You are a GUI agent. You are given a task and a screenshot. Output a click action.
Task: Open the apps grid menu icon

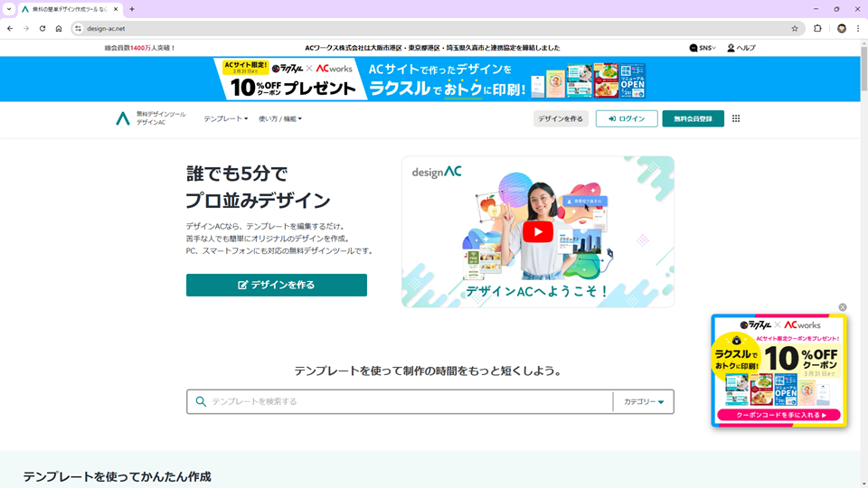(x=736, y=118)
